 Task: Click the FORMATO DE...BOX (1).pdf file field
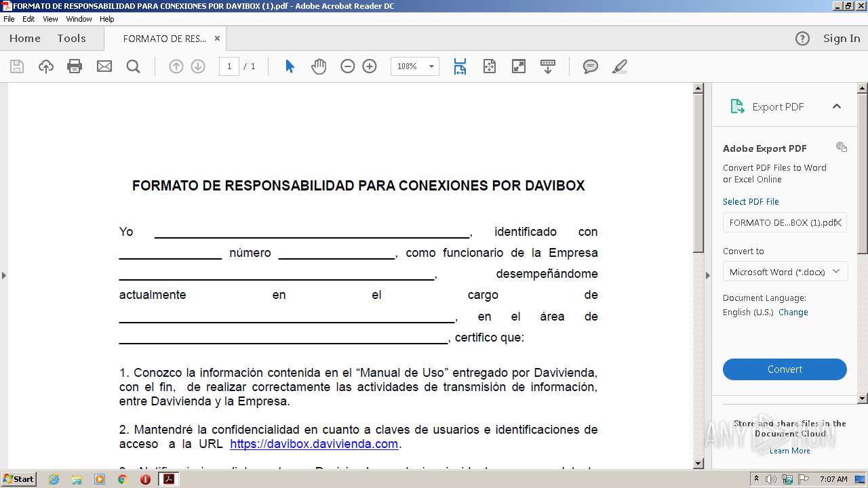click(785, 222)
